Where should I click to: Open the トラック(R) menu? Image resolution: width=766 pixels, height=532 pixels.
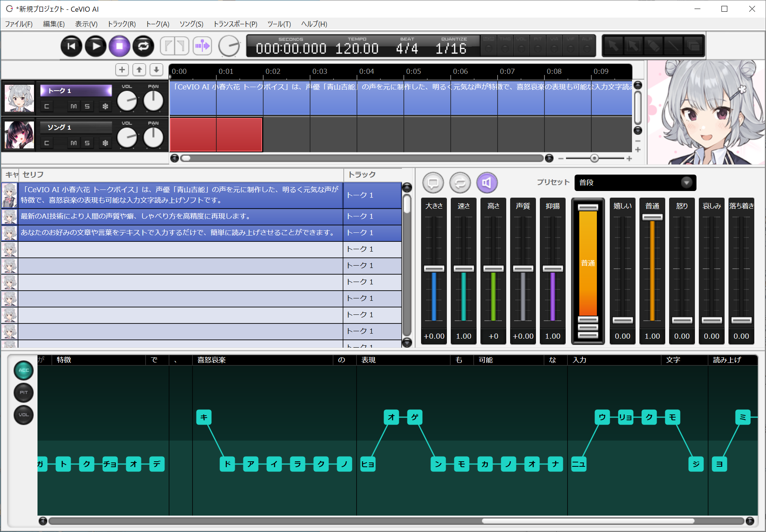pyautogui.click(x=122, y=24)
